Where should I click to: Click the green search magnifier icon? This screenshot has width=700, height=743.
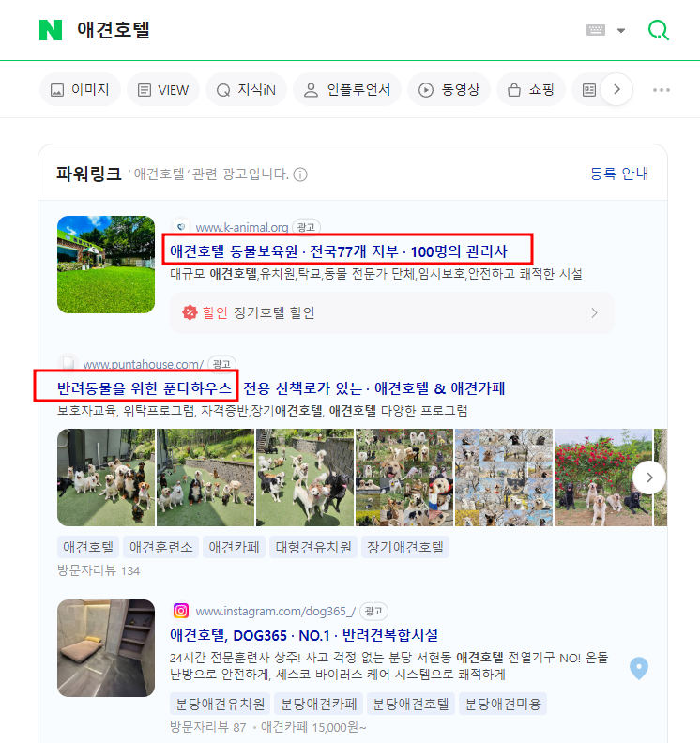[659, 30]
